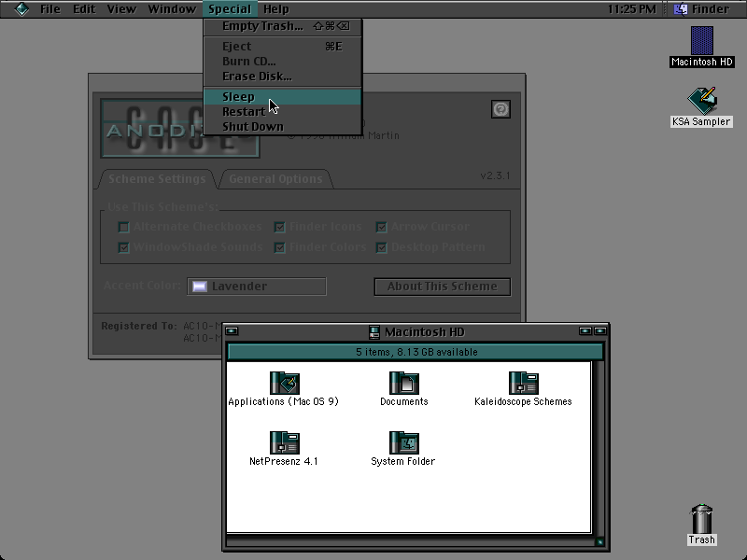Select the Documents folder icon

click(404, 383)
